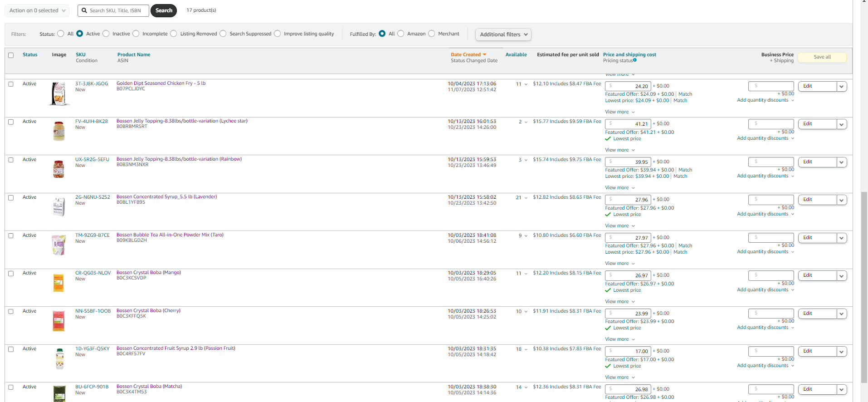868x402 pixels.
Task: Check the box for Crystal Boba Mango row
Action: coord(11,274)
